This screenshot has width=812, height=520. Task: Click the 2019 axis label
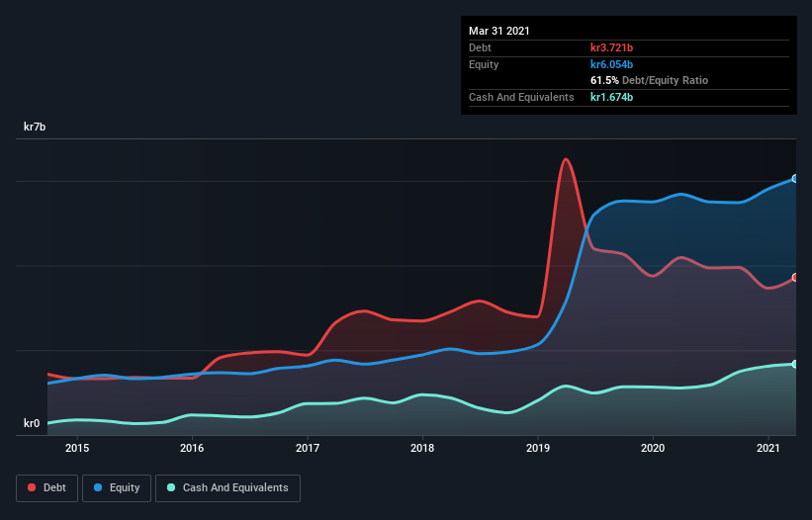click(x=538, y=448)
